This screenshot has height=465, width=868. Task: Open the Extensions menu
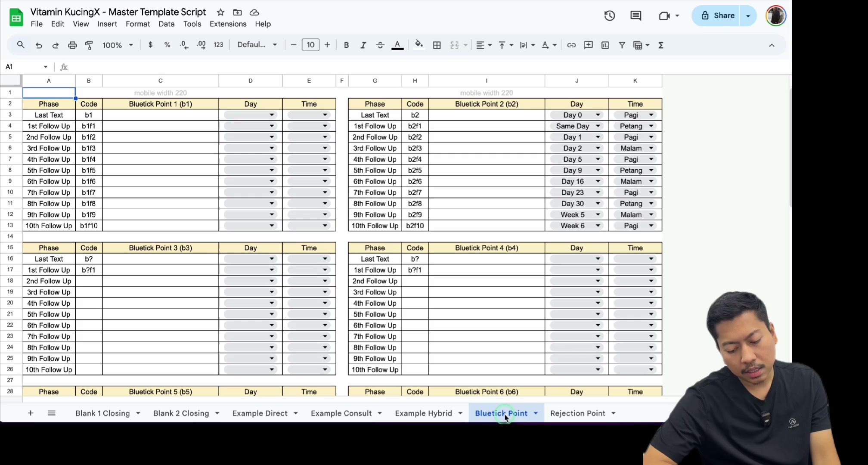[x=228, y=24]
